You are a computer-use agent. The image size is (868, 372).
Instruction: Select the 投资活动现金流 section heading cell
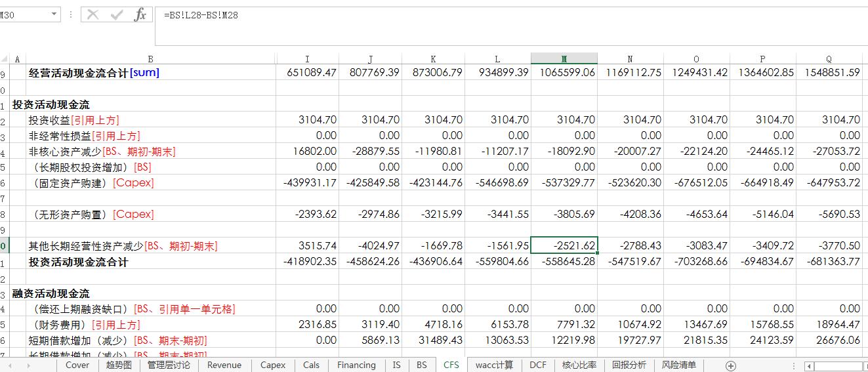tap(51, 104)
